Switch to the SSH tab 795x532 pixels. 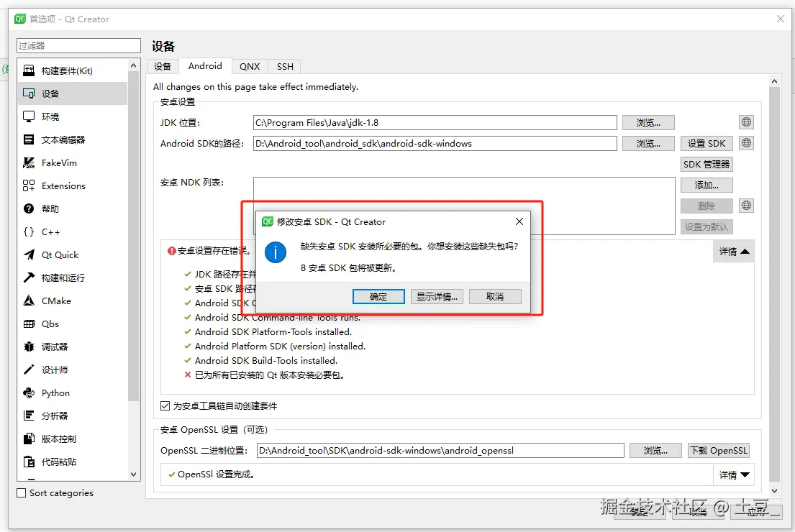click(285, 66)
